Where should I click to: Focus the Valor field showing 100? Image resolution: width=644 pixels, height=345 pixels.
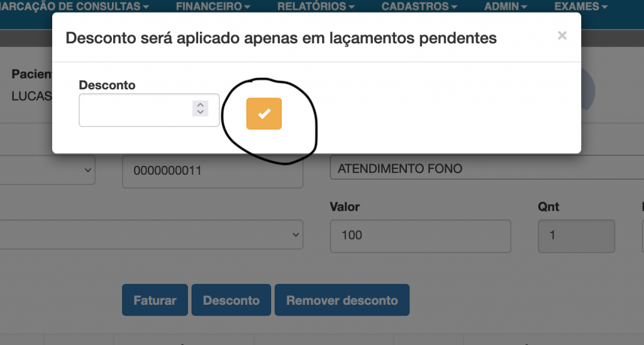coord(419,236)
